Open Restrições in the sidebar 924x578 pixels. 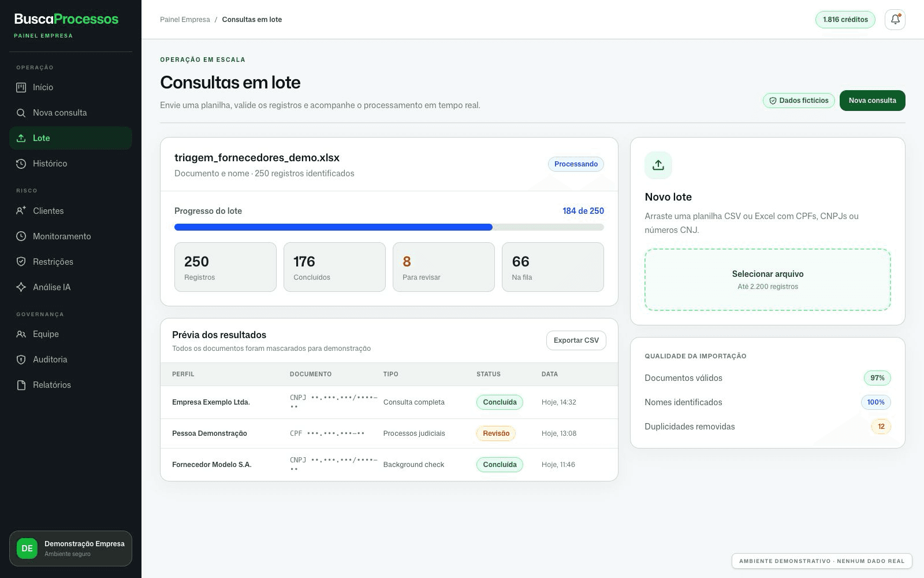[70, 262]
